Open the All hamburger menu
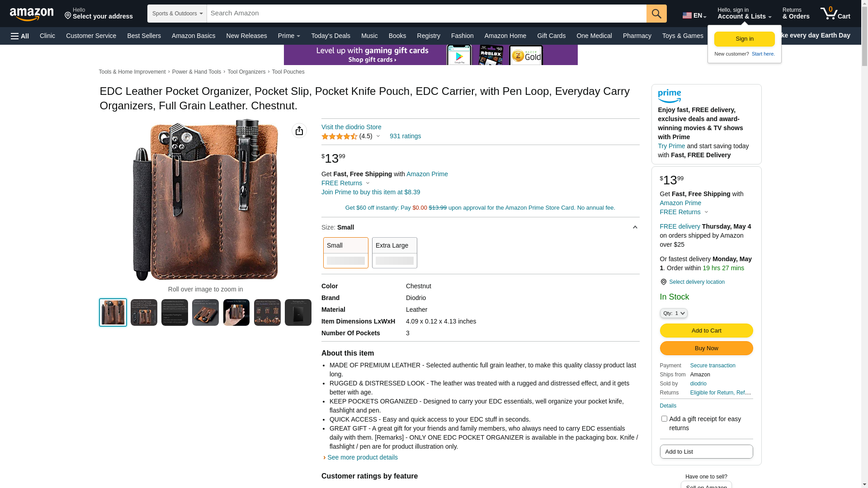This screenshot has height=488, width=868. pos(20,36)
